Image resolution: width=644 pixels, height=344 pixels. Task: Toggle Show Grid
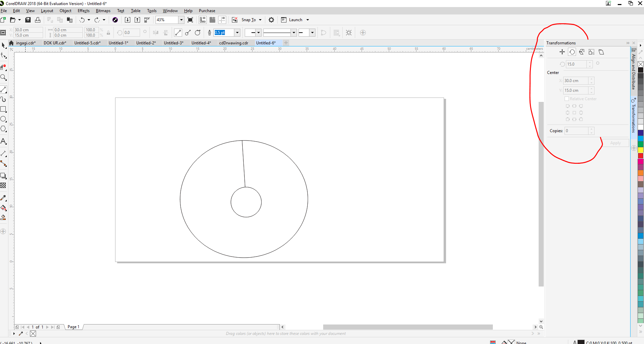[212, 20]
